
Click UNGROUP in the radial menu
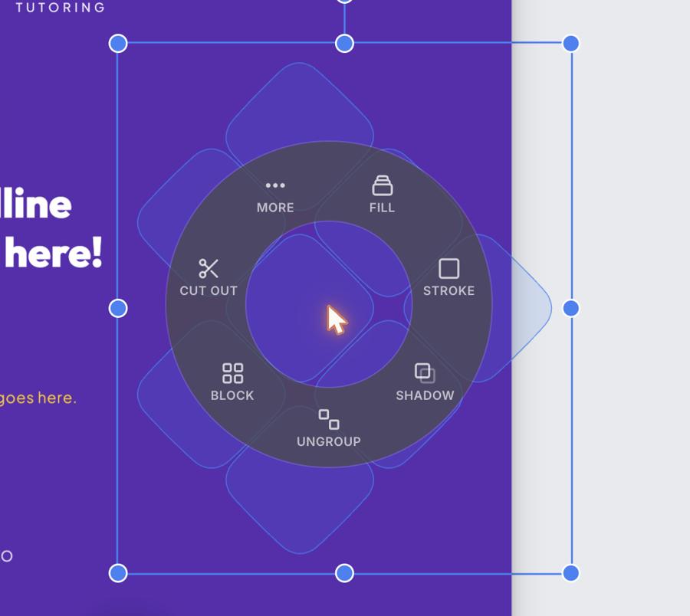point(329,429)
